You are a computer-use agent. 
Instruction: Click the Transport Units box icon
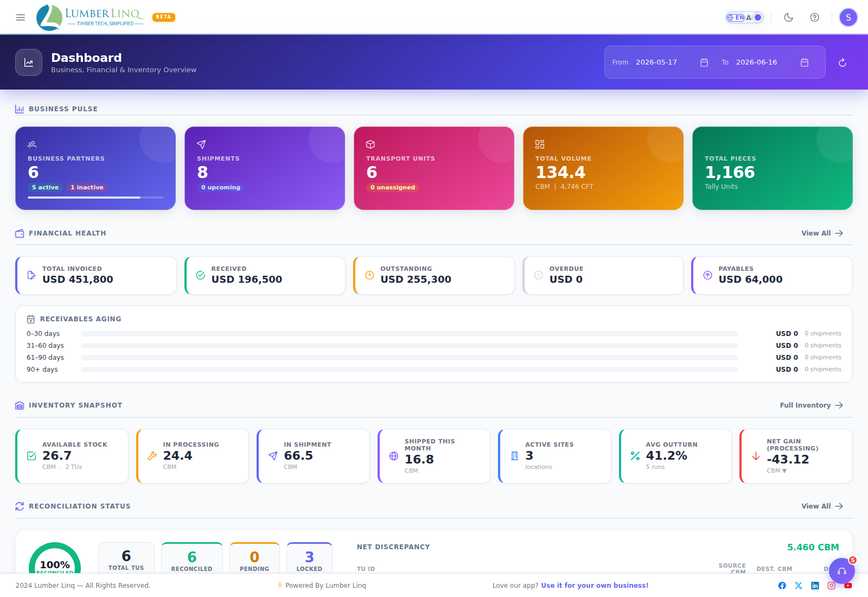pos(371,144)
